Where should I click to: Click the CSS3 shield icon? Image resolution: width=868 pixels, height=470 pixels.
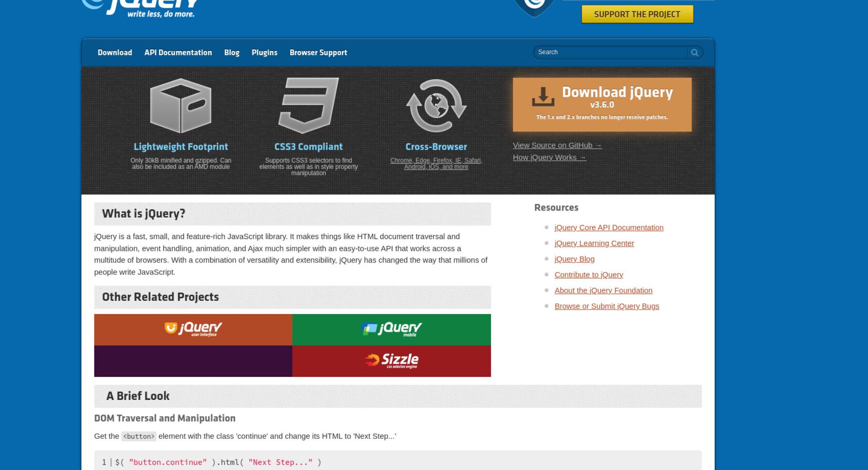click(308, 105)
